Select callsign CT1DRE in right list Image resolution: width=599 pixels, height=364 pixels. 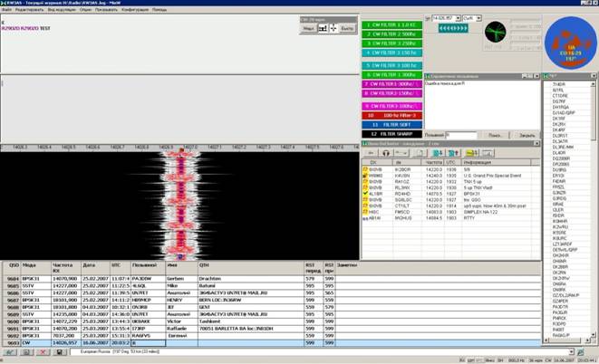tap(560, 96)
